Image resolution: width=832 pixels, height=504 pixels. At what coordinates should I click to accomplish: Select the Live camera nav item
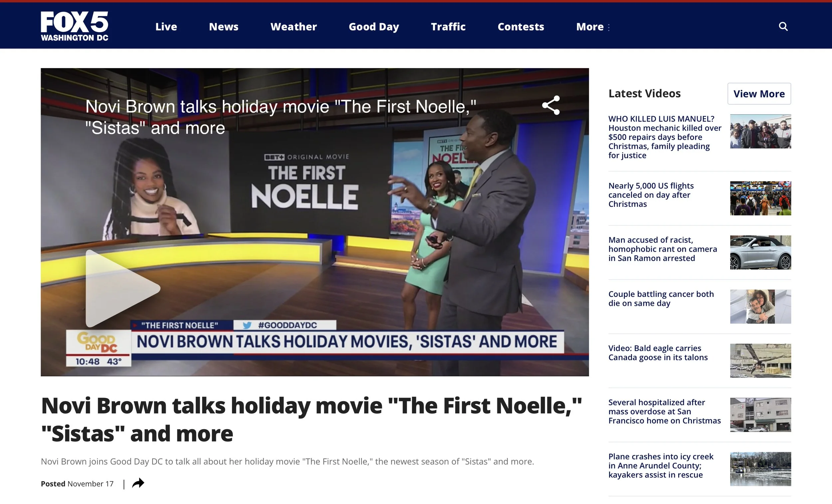166,27
